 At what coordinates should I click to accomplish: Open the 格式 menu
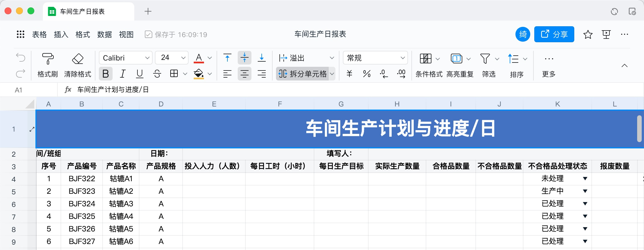[x=83, y=35]
